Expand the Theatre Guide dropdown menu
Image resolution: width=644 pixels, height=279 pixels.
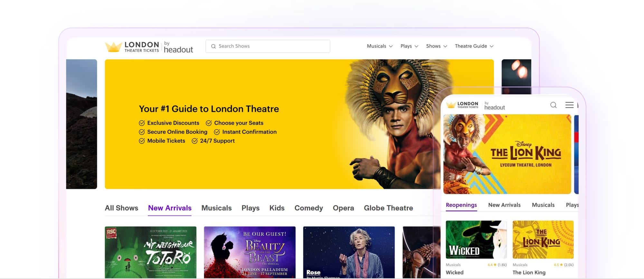pyautogui.click(x=474, y=46)
